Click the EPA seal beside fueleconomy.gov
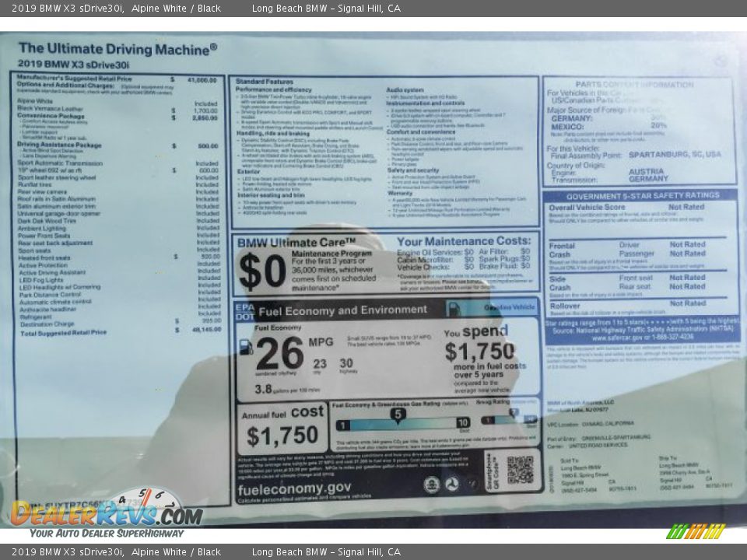747x560 pixels. click(432, 485)
